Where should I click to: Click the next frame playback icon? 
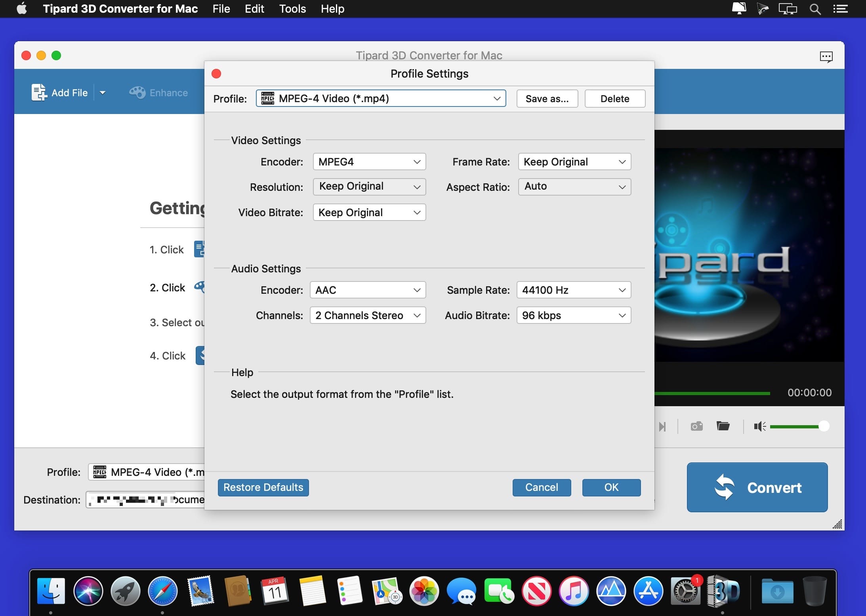point(662,426)
